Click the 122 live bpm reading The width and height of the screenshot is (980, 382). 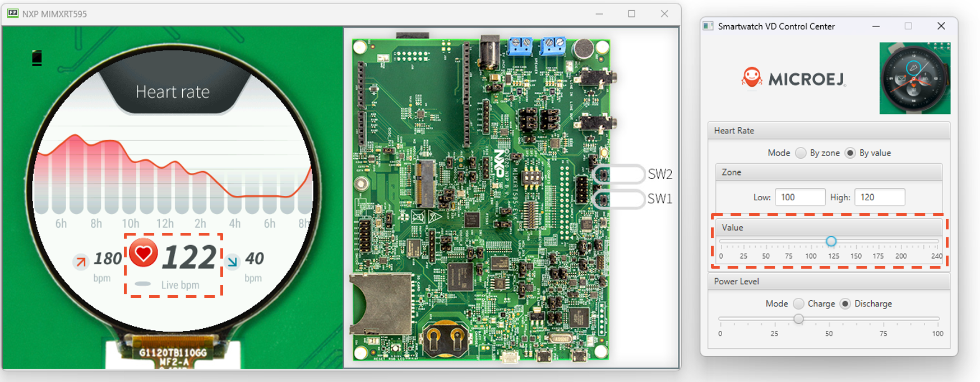click(x=189, y=257)
